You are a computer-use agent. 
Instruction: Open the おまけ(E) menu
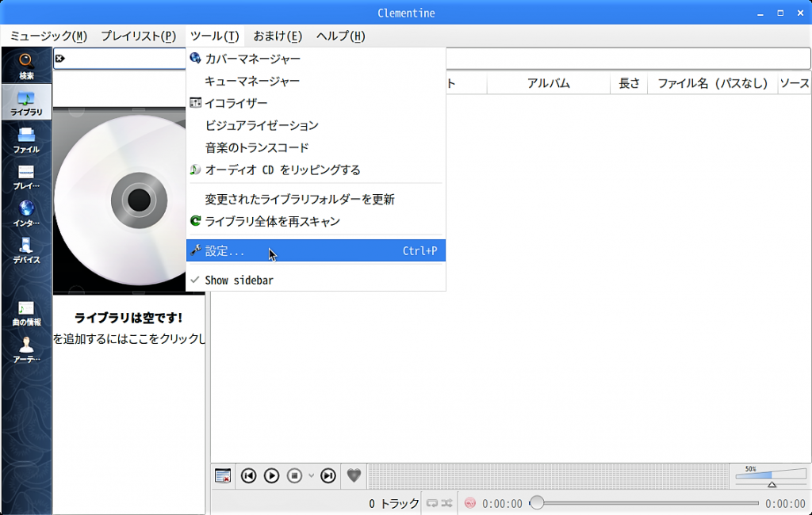pyautogui.click(x=278, y=36)
